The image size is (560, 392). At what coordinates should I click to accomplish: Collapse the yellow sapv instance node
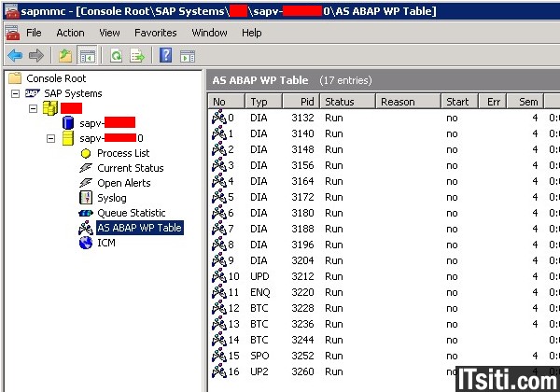[x=51, y=138]
